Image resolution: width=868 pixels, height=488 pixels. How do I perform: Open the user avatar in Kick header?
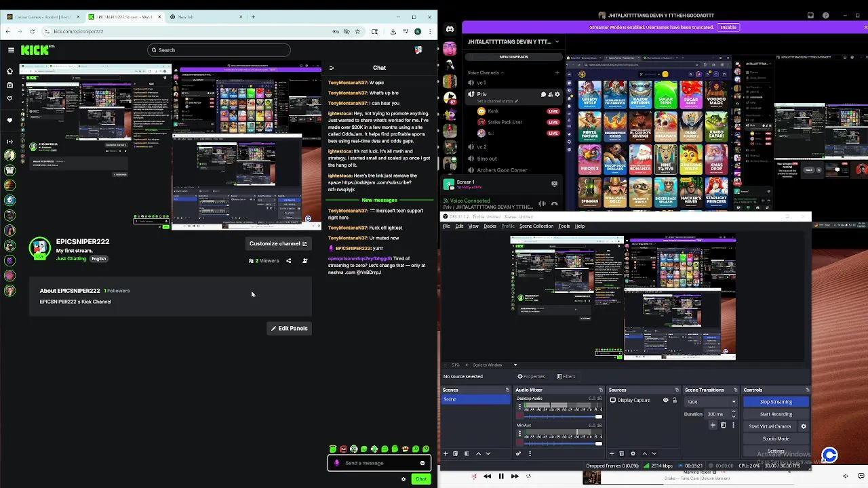point(418,50)
